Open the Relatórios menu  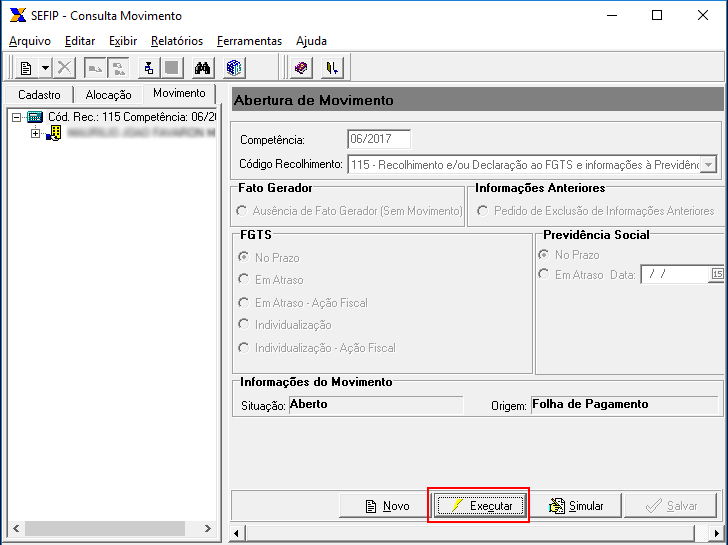pyautogui.click(x=177, y=41)
